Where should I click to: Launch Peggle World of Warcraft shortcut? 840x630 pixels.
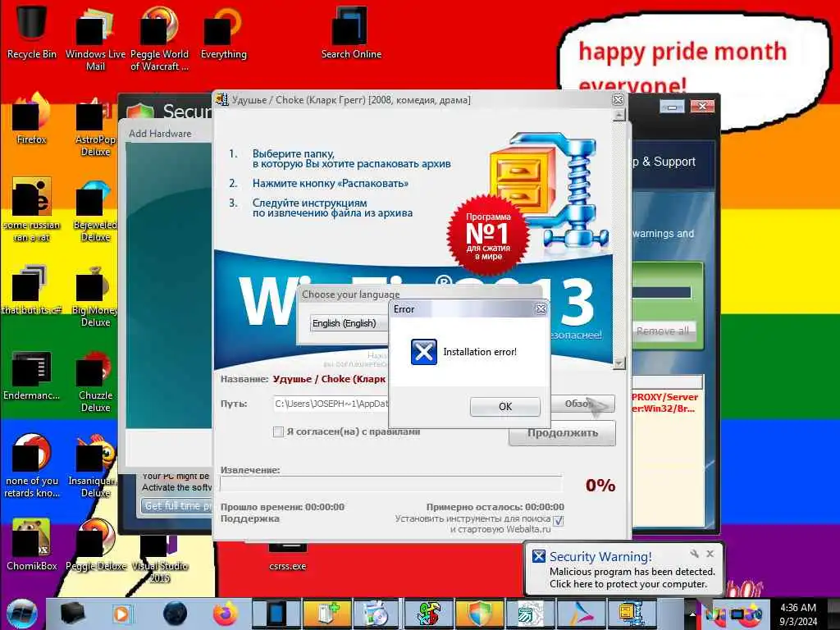coord(159,38)
